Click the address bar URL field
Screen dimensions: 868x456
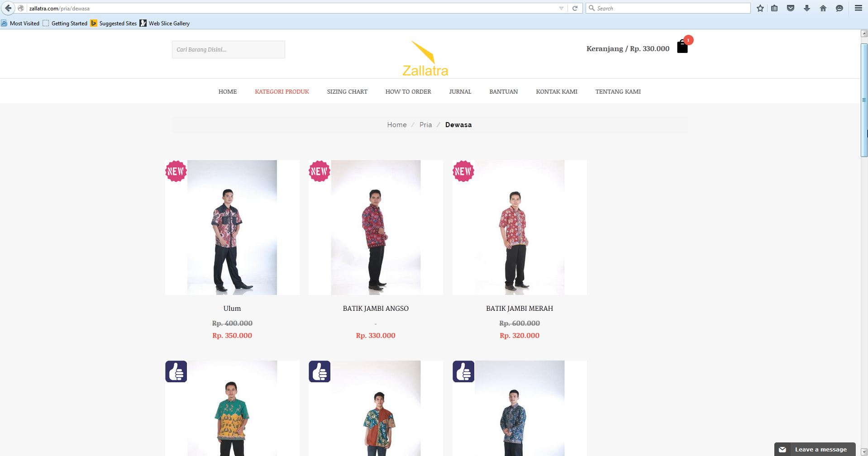pos(290,8)
